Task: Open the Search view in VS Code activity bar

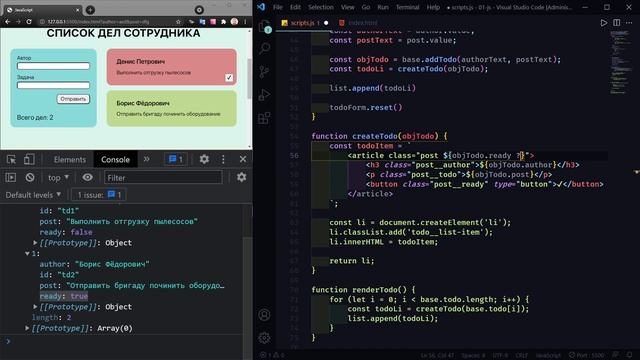Action: (x=264, y=49)
